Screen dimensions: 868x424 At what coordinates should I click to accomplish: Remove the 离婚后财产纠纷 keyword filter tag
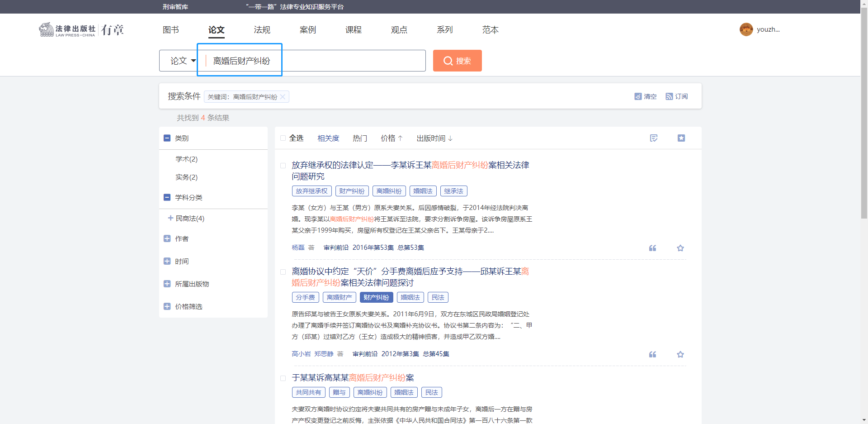(x=283, y=97)
